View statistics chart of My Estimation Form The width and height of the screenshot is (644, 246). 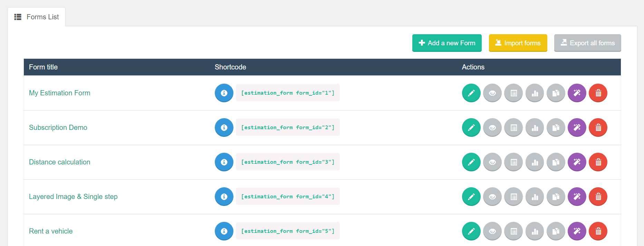pyautogui.click(x=535, y=93)
